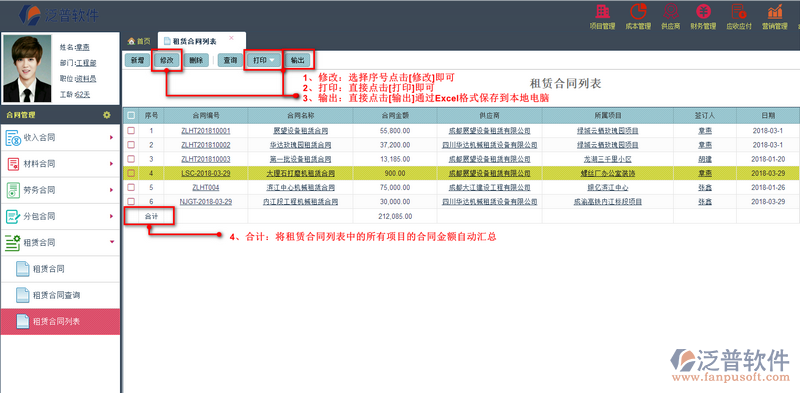Click the 新增 button
The width and height of the screenshot is (800, 393).
tap(137, 60)
